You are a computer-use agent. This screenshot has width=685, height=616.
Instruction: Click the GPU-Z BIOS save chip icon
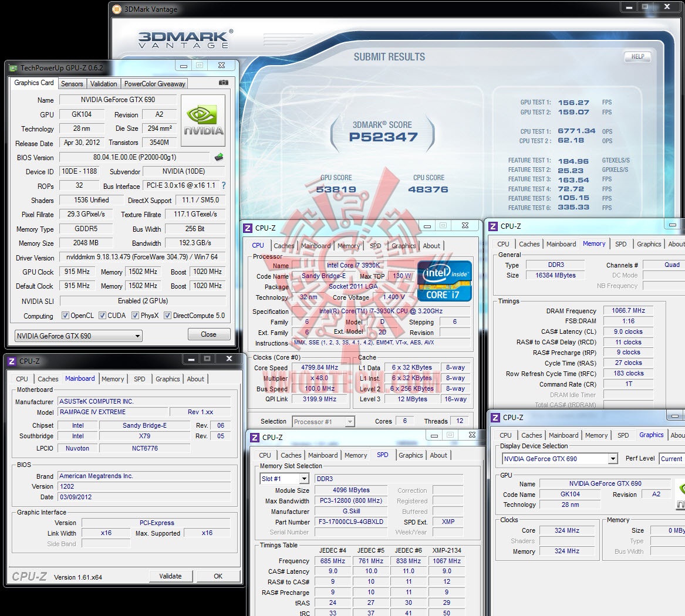click(219, 157)
